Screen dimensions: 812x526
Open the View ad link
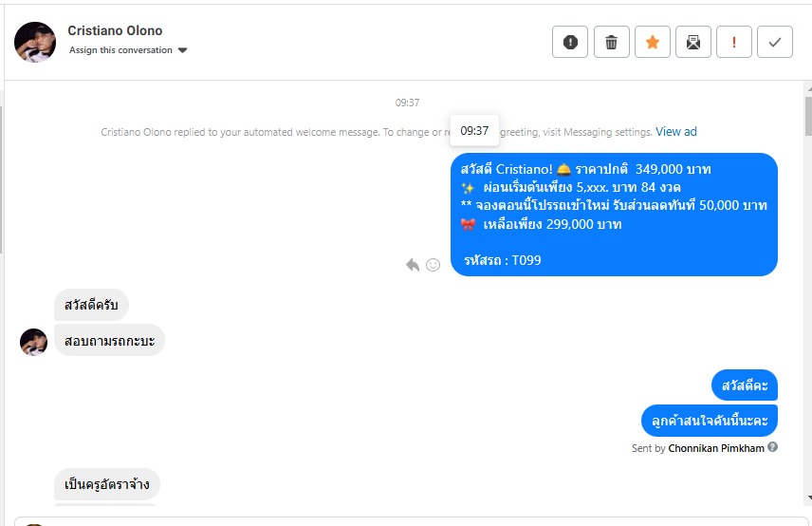point(675,132)
